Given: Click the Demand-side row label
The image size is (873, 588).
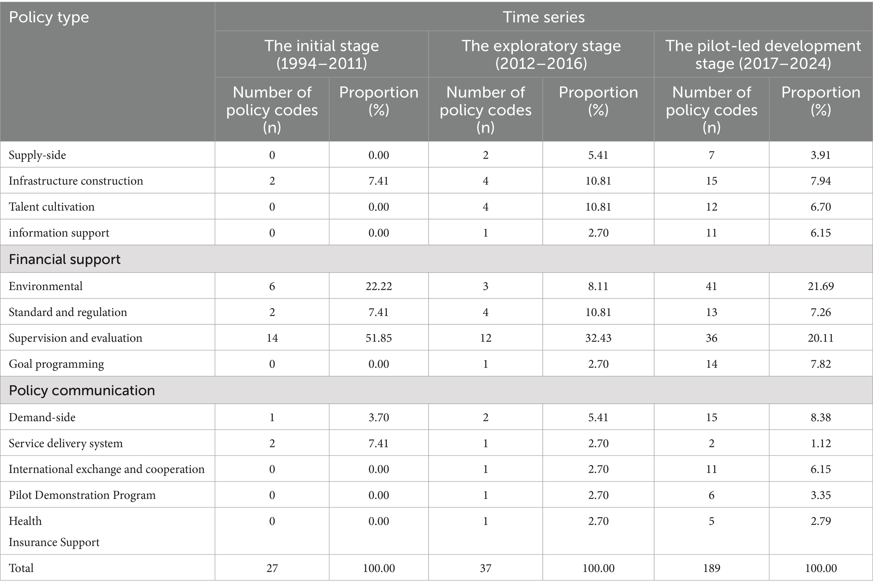Looking at the screenshot, I should [x=42, y=417].
